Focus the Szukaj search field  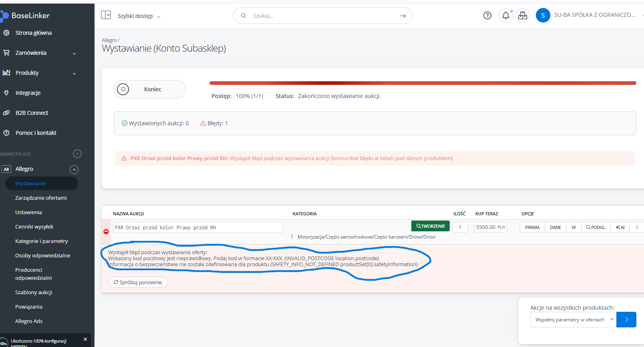point(322,16)
